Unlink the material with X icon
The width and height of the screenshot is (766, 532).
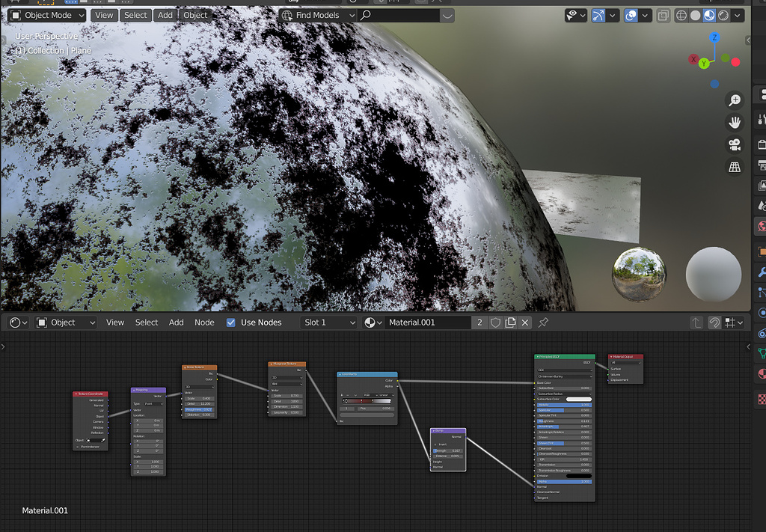tap(525, 322)
